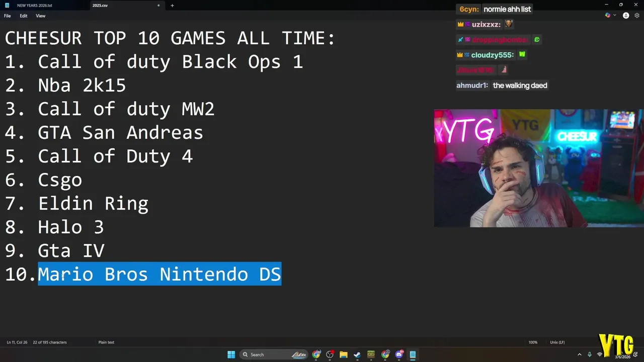The image size is (644, 362).
Task: Open File Explorer from the taskbar
Action: [x=344, y=354]
